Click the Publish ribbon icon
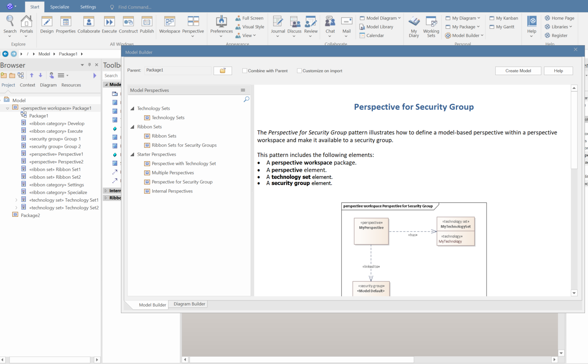 pyautogui.click(x=147, y=25)
